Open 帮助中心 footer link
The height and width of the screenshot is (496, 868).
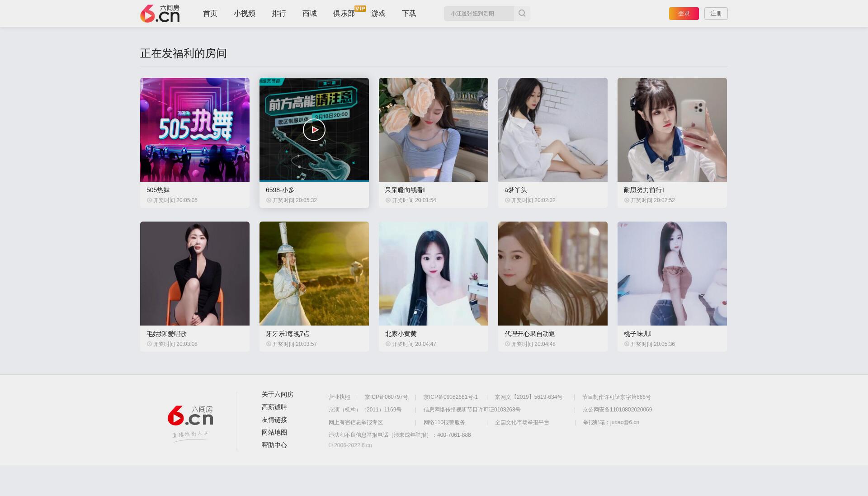274,445
